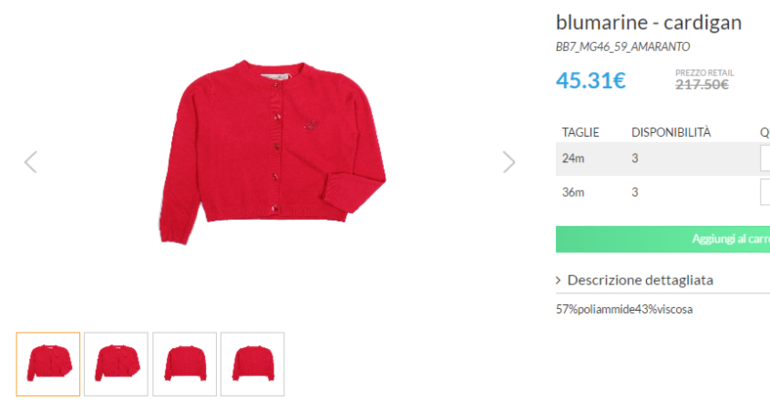Viewport: 770px width, 400px height.
Task: Select the first cardigan thumbnail
Action: (x=48, y=364)
